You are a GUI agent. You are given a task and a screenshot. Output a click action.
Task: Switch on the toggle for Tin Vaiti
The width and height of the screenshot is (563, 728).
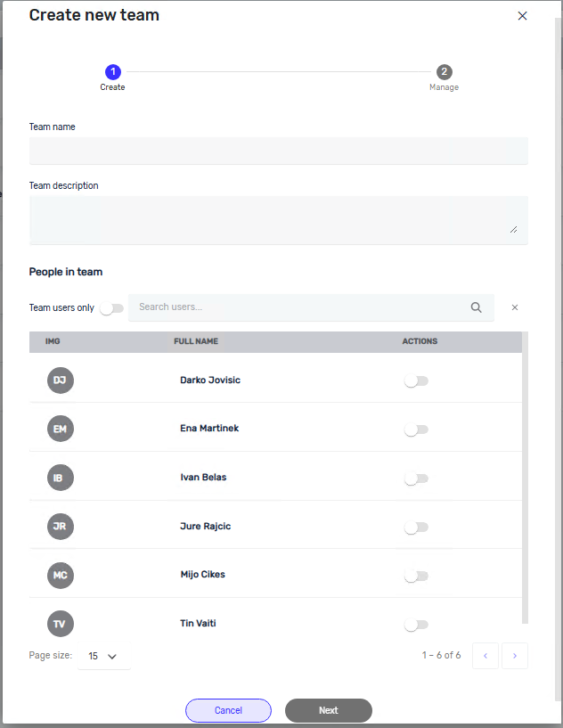(416, 625)
